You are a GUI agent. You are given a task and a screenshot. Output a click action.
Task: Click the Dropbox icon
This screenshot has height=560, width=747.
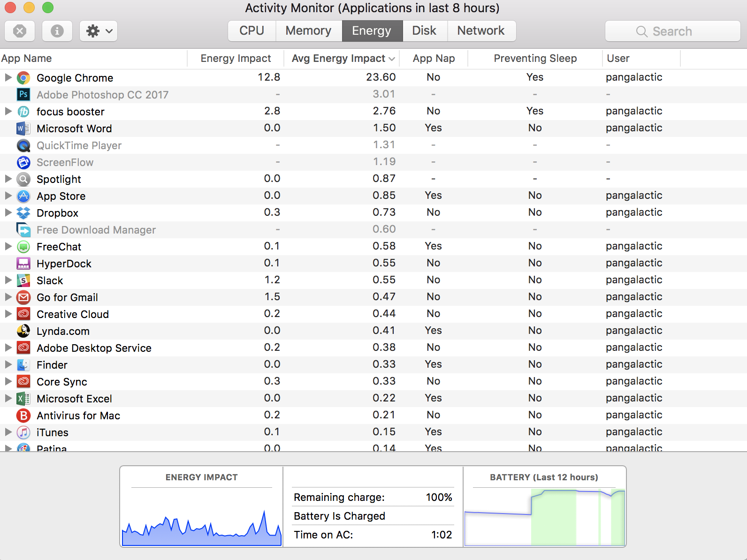tap(23, 213)
